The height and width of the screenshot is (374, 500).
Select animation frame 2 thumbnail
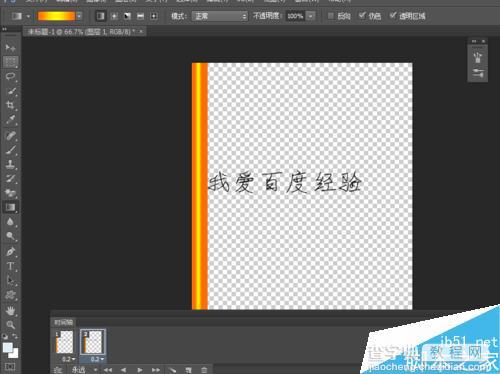93,342
